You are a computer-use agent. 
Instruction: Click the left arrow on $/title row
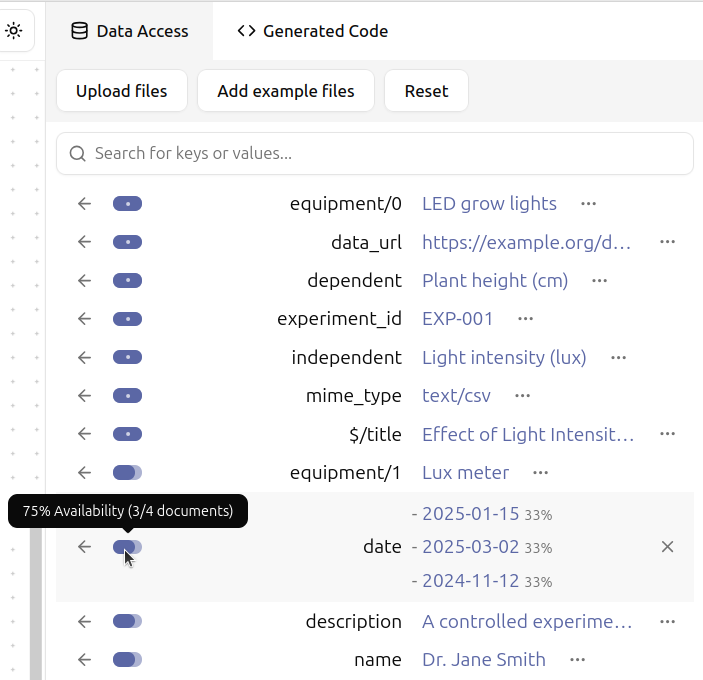[x=84, y=434]
